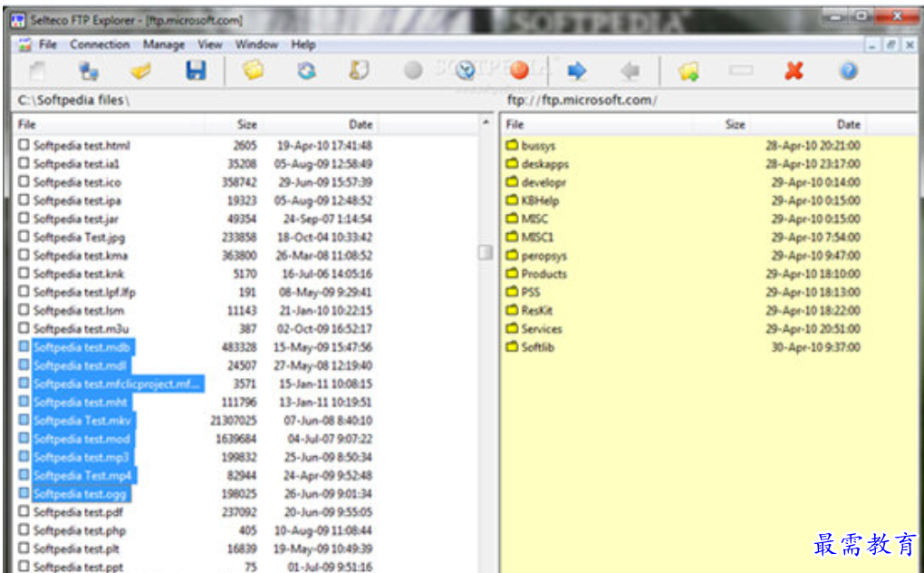Select Softpedia test.lsm file name
Viewport: 924px width, 573px height.
click(x=79, y=310)
